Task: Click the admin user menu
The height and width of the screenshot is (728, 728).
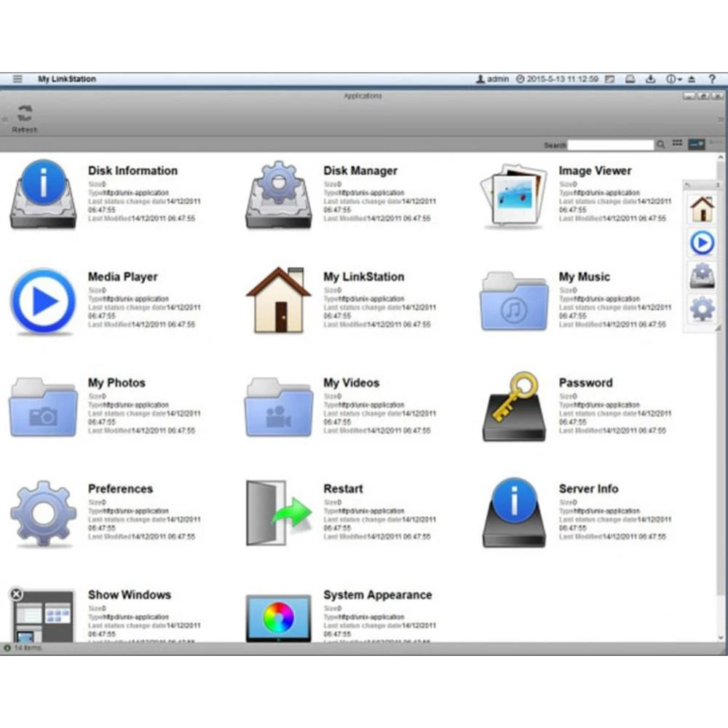Action: tap(492, 79)
